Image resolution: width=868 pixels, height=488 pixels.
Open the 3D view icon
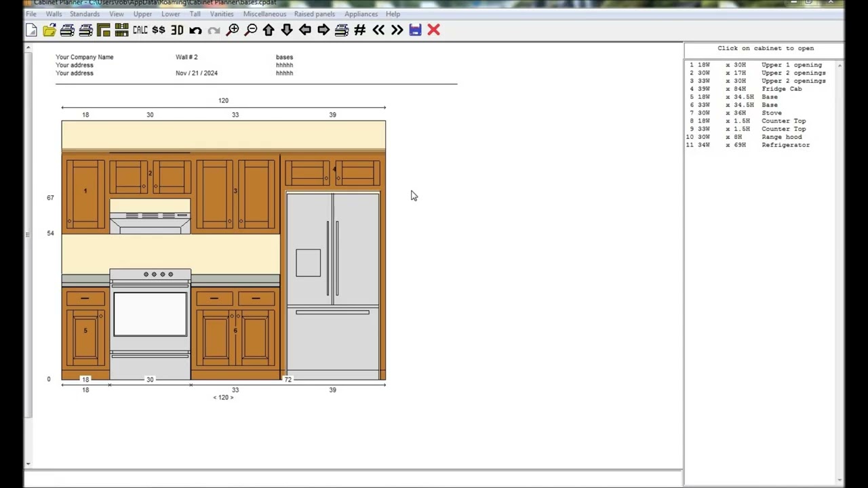pos(177,29)
